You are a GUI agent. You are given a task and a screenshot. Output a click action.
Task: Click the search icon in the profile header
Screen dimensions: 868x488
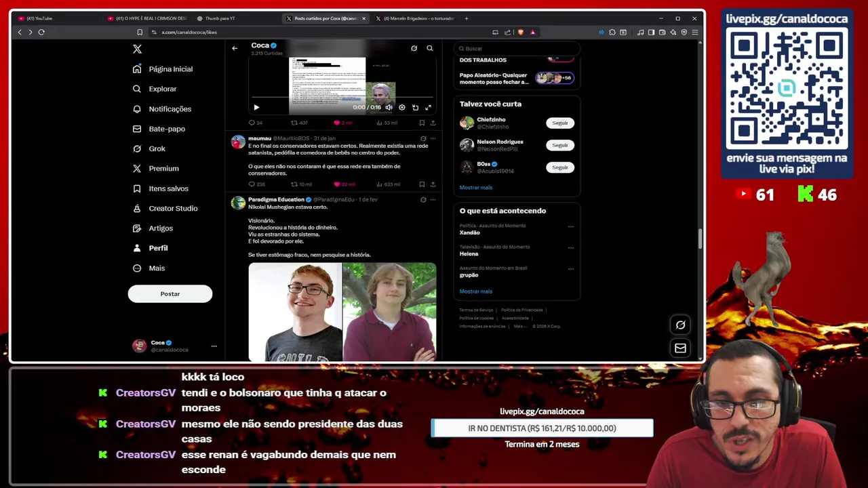[x=429, y=48]
